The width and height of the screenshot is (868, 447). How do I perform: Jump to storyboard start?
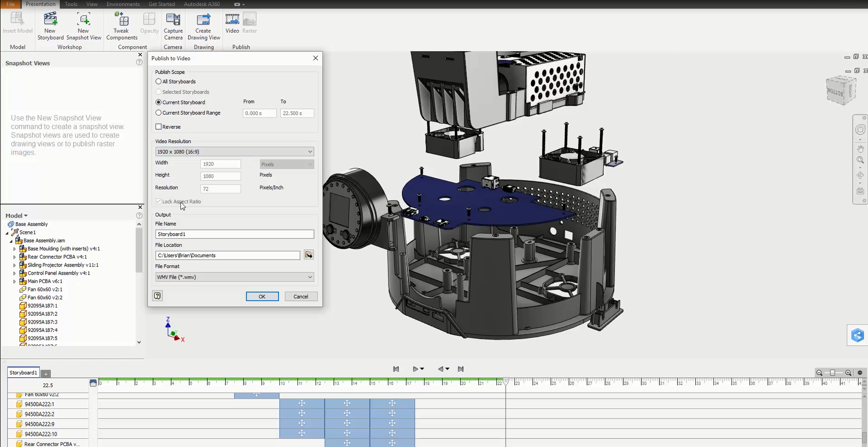tap(396, 369)
